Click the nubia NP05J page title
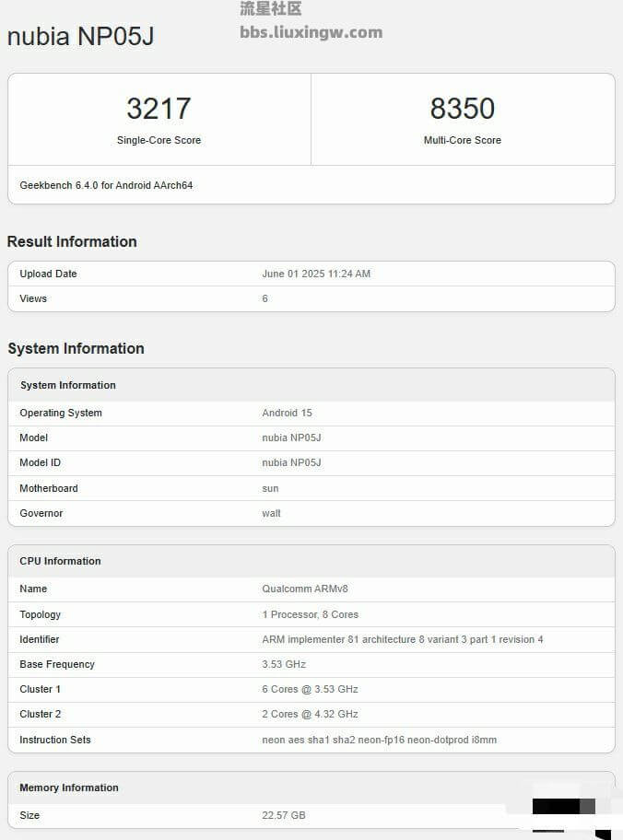The image size is (623, 840). (80, 37)
